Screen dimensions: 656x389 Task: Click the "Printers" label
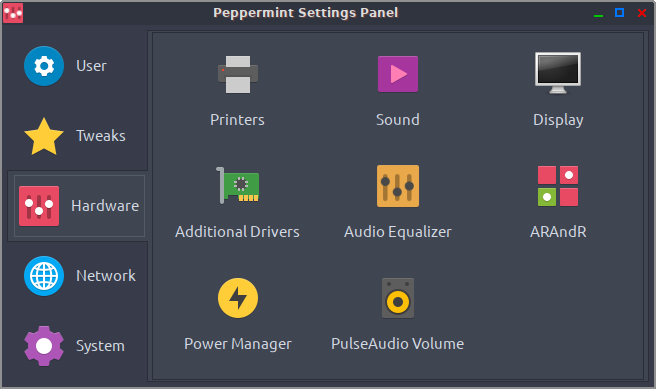coord(237,120)
